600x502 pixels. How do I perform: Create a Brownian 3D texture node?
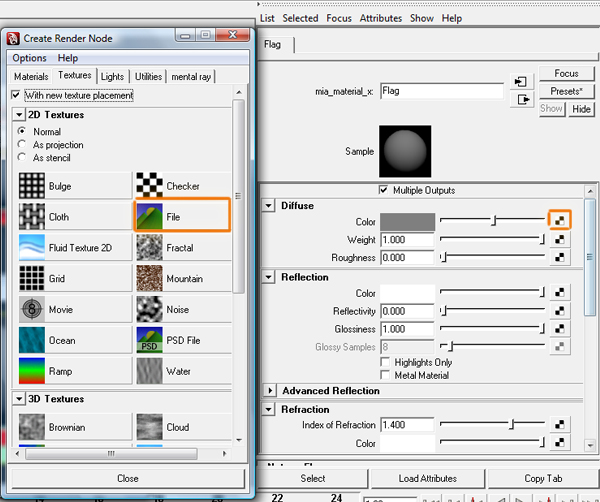tap(75, 427)
